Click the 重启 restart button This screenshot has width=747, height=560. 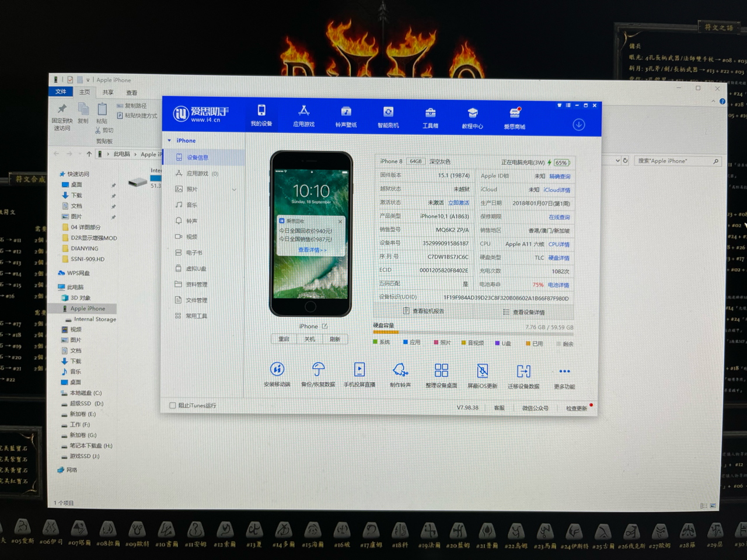pos(284,339)
